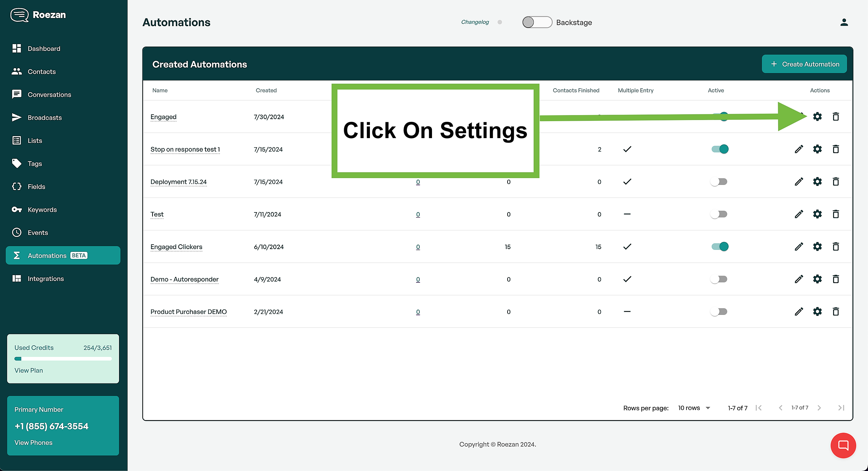Open the View Plan link
This screenshot has height=471, width=868.
pos(28,371)
